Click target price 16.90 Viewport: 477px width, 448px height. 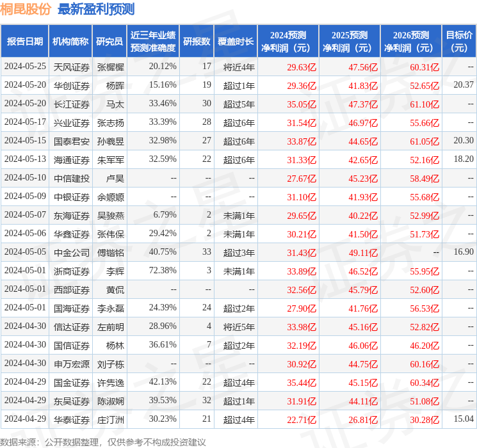point(464,252)
